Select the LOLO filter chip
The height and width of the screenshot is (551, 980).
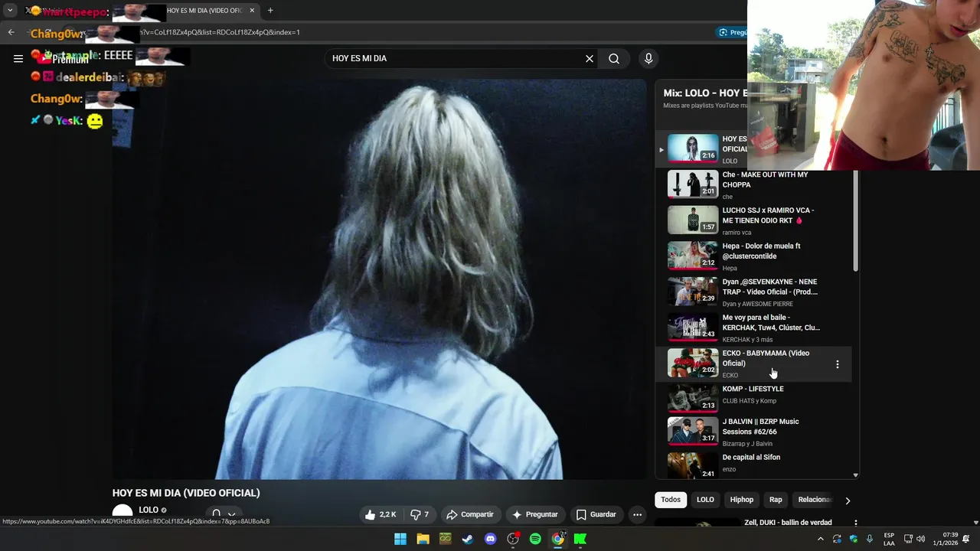point(705,500)
